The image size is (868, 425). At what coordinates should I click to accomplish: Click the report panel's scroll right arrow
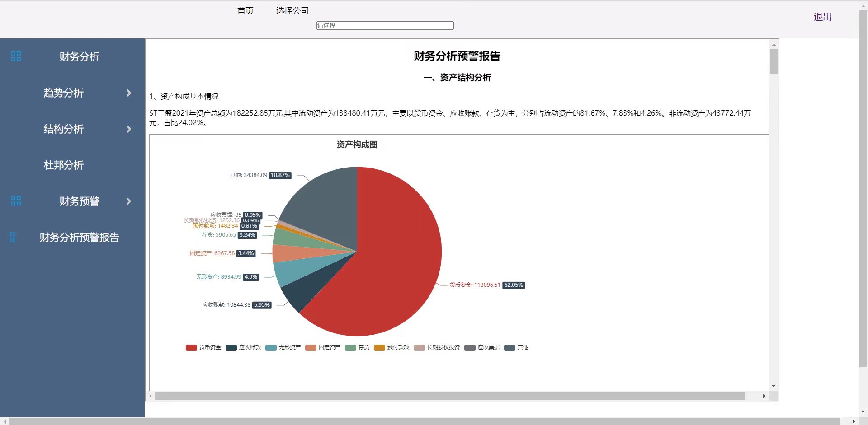click(764, 396)
